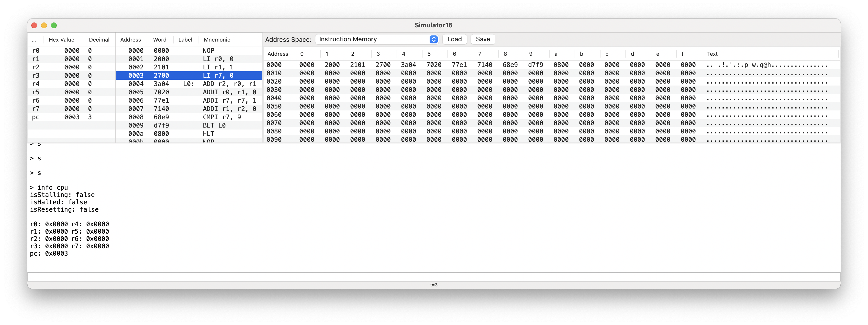Click the green zoom window button
The height and width of the screenshot is (325, 868).
tap(54, 25)
